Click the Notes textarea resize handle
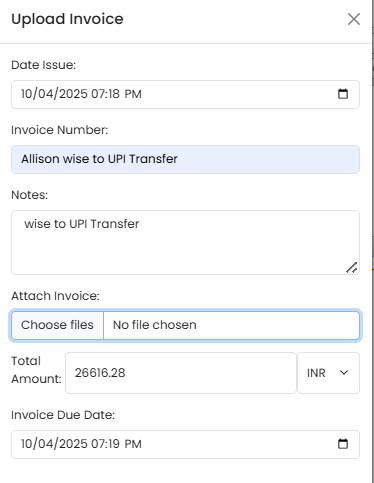Viewport: 374px width, 483px height. [x=352, y=268]
